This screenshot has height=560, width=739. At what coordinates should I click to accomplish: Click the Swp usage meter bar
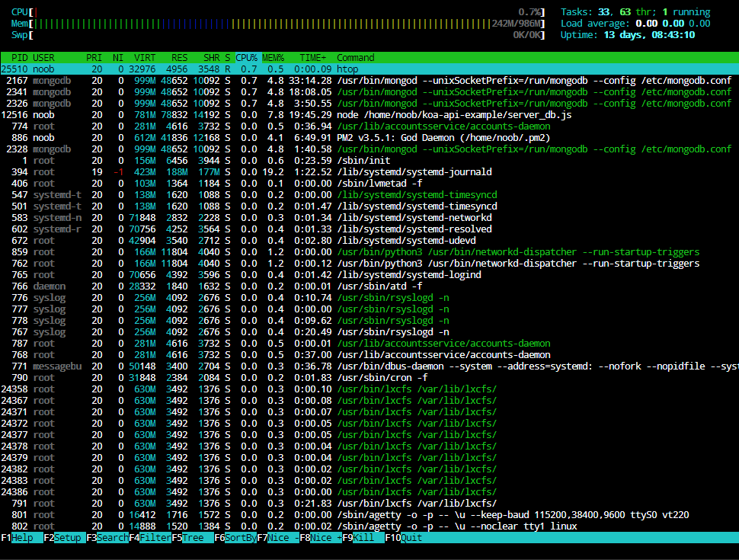click(278, 34)
